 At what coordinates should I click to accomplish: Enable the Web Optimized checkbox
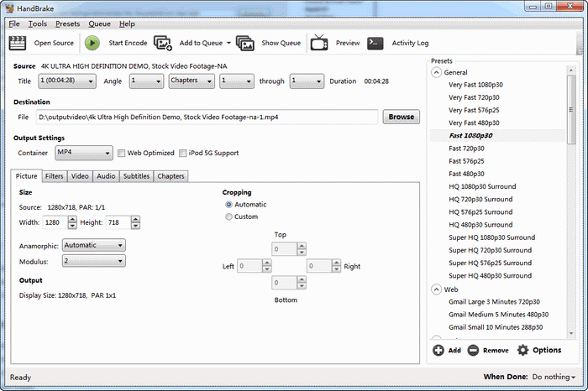[x=121, y=154]
